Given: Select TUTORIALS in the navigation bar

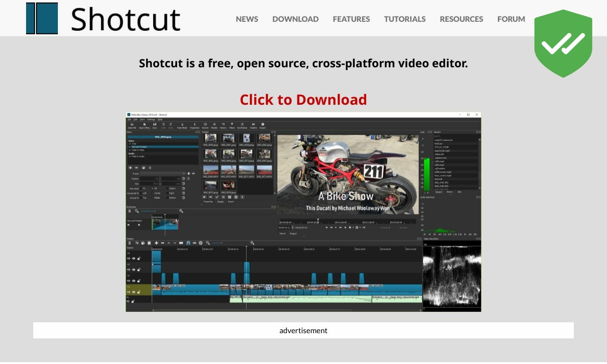Looking at the screenshot, I should (x=405, y=19).
